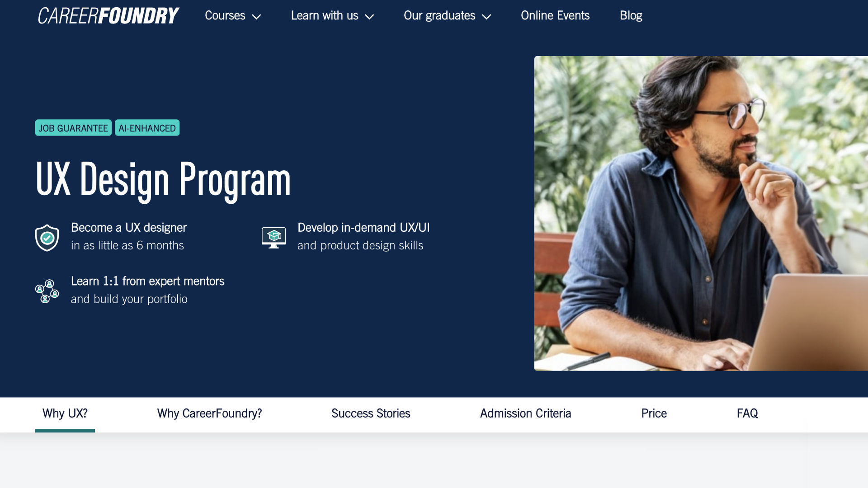Click the AI-ENHANCED badge
This screenshot has width=868, height=488.
[x=147, y=128]
